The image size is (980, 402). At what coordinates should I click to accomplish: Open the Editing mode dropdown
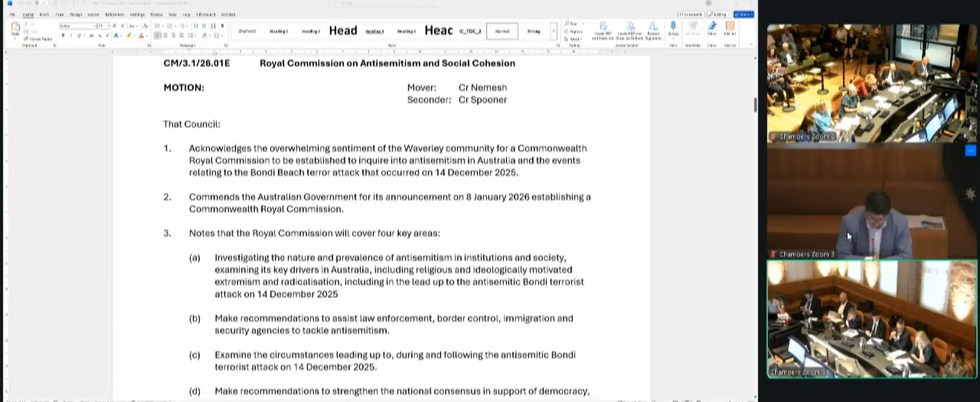click(719, 14)
